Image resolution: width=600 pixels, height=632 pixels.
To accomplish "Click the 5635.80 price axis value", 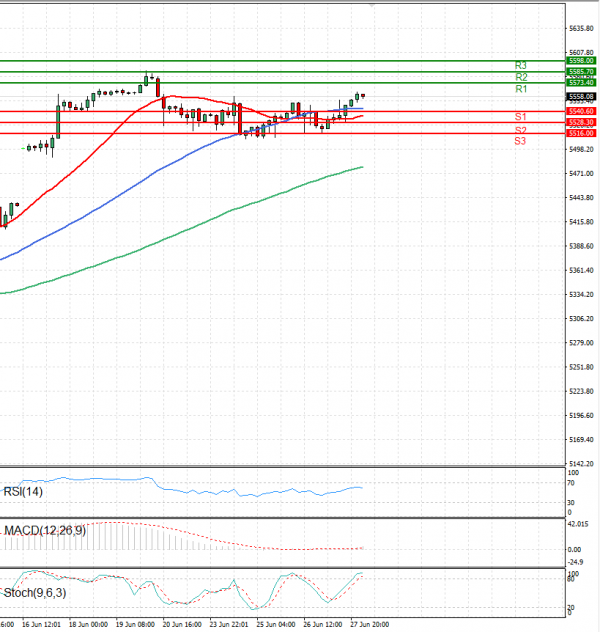I will point(581,29).
